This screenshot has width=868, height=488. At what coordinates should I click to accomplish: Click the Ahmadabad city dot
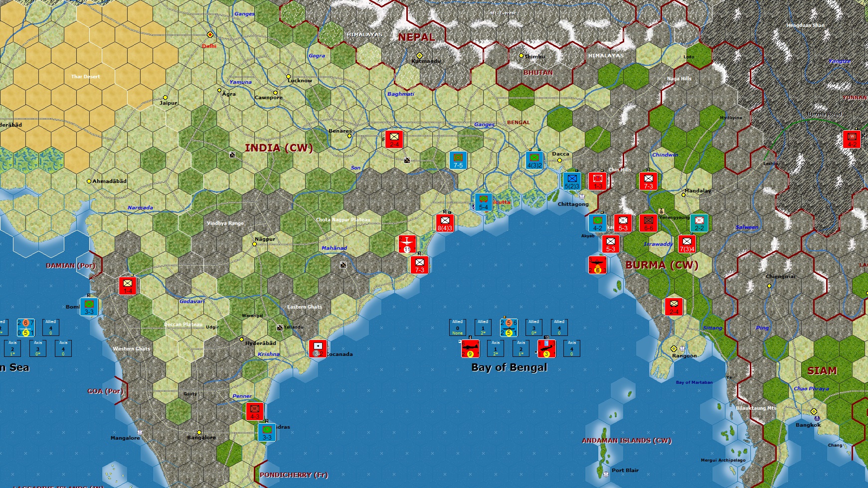coord(89,181)
